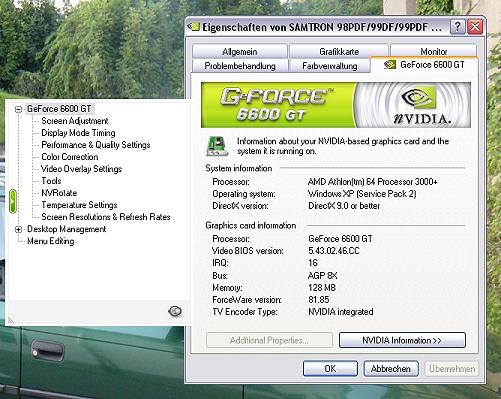Viewport: 501px width, 399px height.
Task: Confirm with the OK button
Action: click(330, 369)
